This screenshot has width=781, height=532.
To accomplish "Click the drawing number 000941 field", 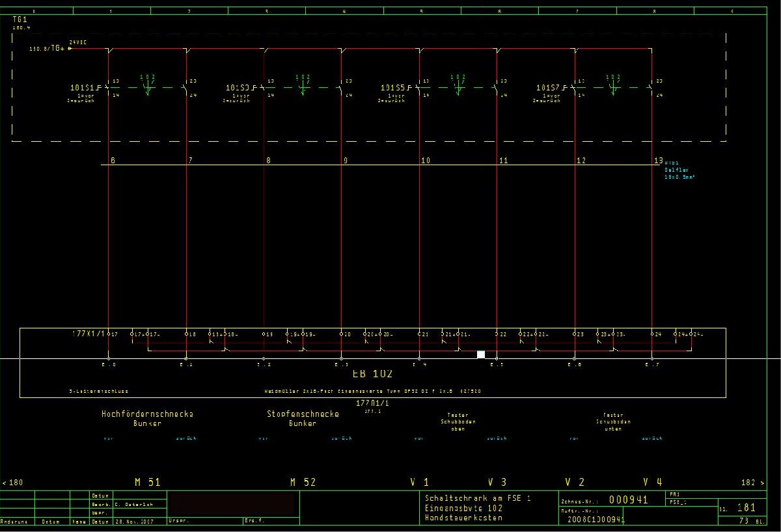I will [628, 500].
